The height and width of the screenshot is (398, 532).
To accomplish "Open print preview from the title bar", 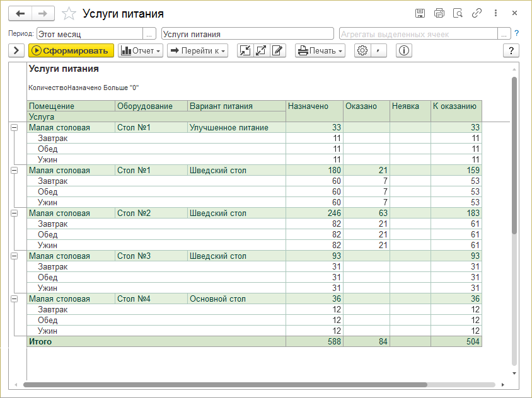I will 458,13.
